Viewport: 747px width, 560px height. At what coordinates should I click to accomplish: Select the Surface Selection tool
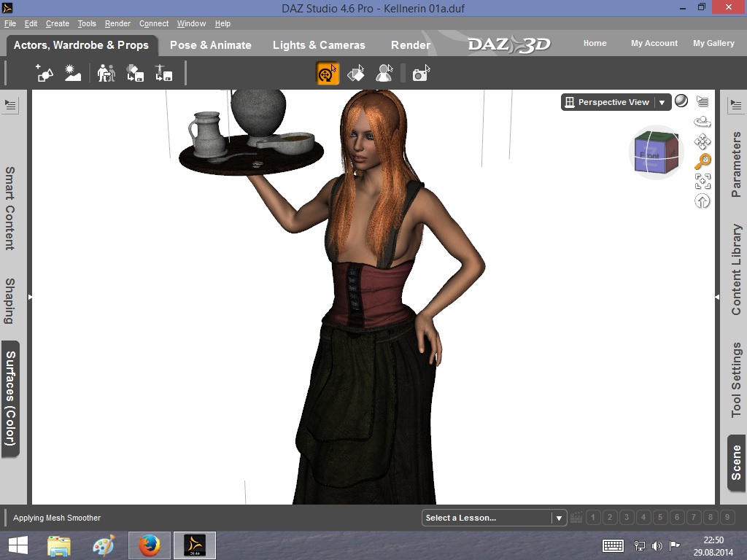click(356, 74)
